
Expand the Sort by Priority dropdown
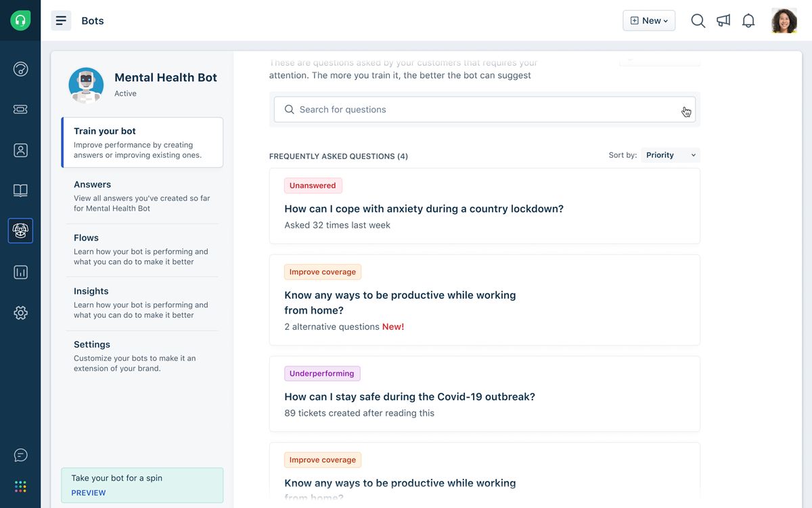670,155
